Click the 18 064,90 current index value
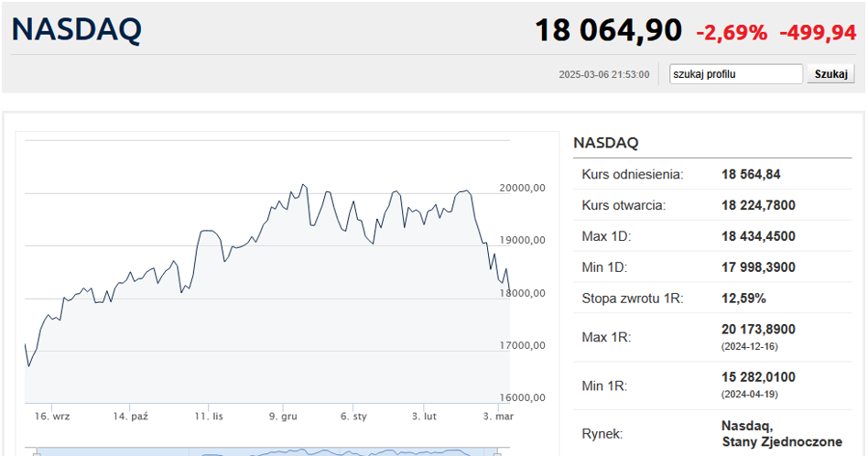This screenshot has width=868, height=456. 608,30
